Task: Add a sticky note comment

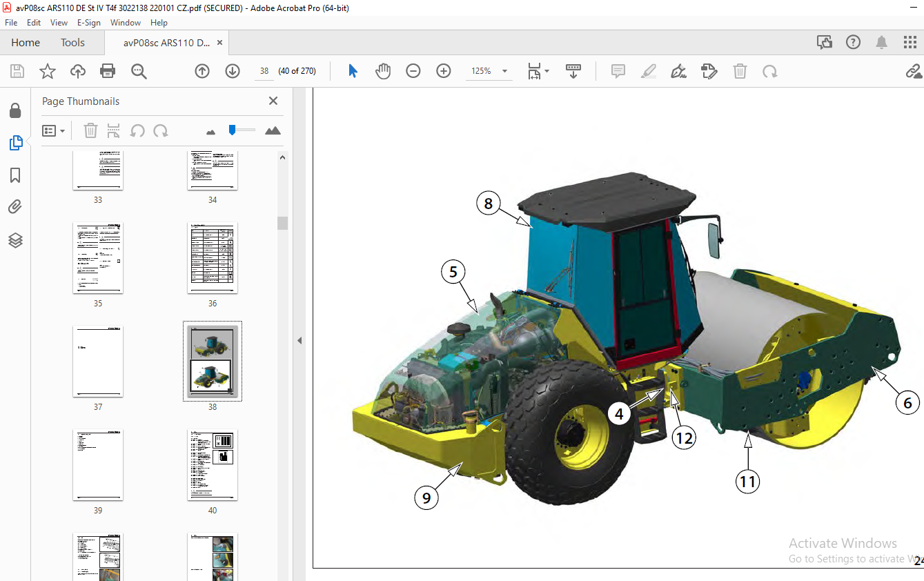Action: click(x=618, y=71)
